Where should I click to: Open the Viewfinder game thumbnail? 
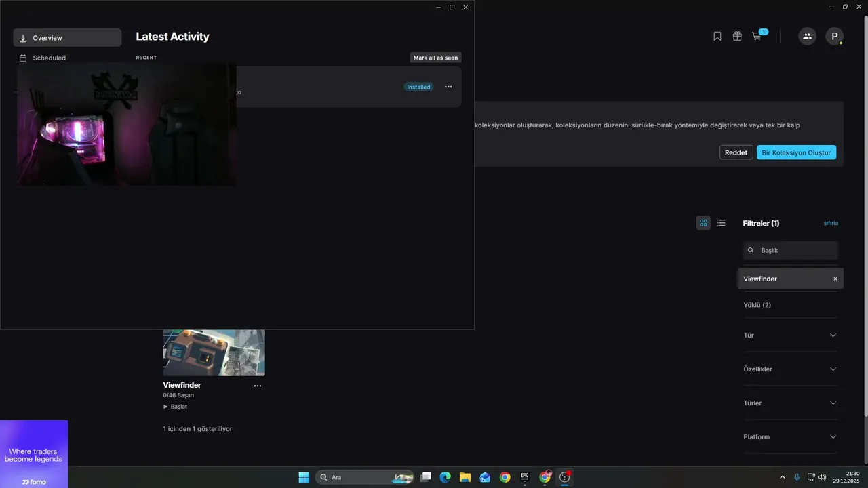(214, 352)
